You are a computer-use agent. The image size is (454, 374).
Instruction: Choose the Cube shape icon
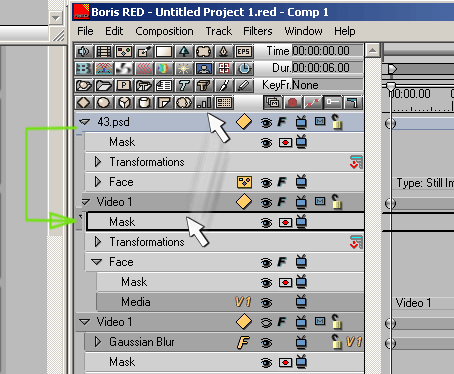point(124,102)
